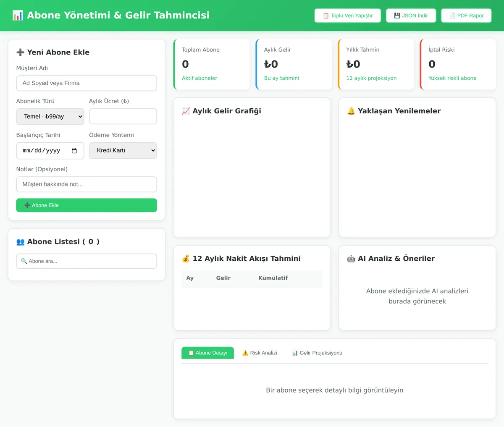Image resolution: width=504 pixels, height=427 pixels.
Task: Submit form with Abone Ekle button
Action: click(x=87, y=205)
